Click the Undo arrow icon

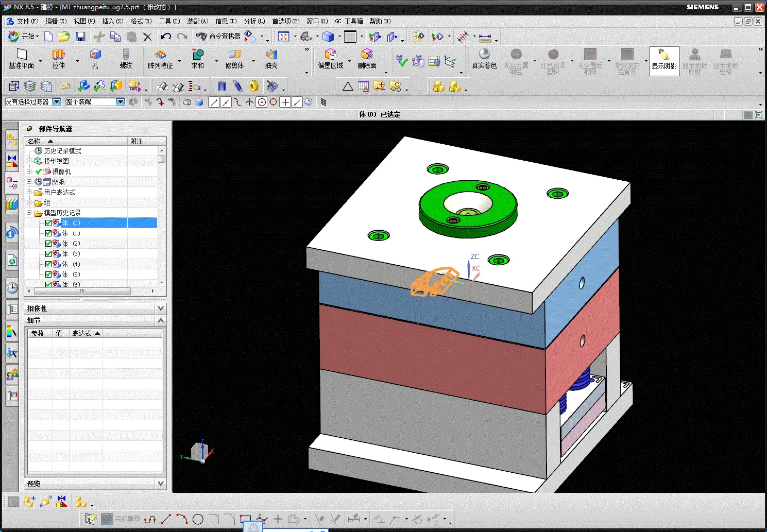coord(165,37)
